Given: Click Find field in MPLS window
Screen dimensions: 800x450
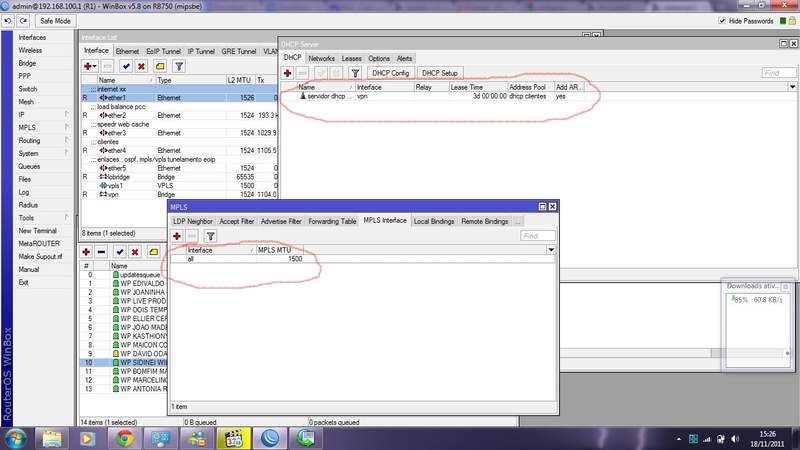Looking at the screenshot, I should [538, 236].
